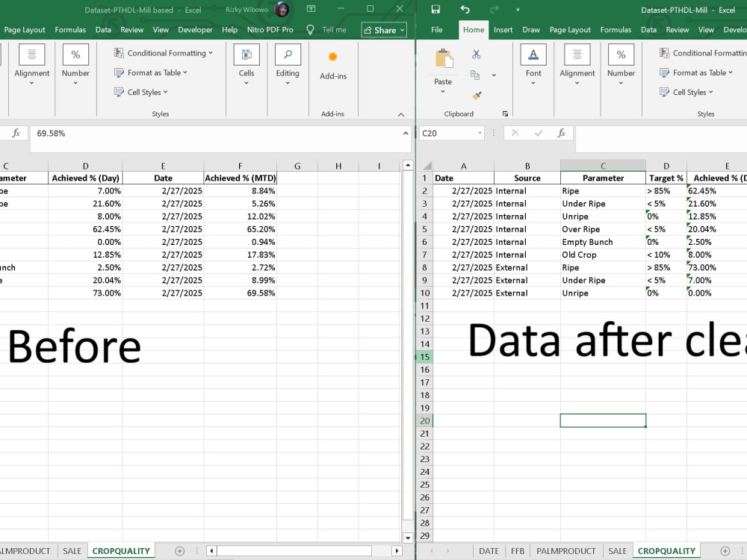Screen dimensions: 747x560
Task: Click cell 'Empty Bunch' in right window
Action: click(603, 242)
